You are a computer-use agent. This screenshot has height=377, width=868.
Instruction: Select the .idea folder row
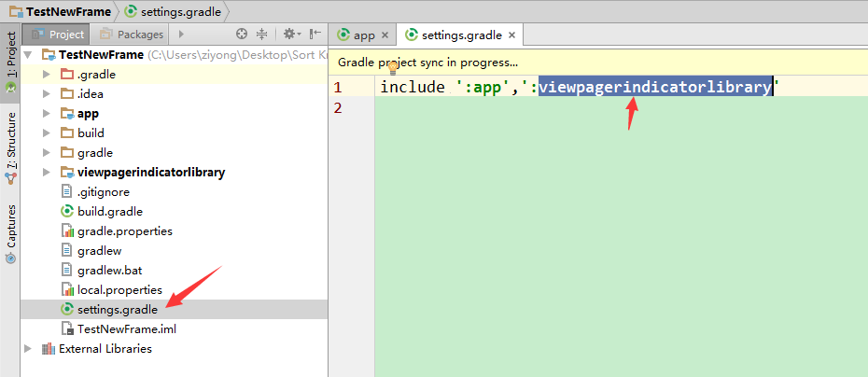point(175,94)
